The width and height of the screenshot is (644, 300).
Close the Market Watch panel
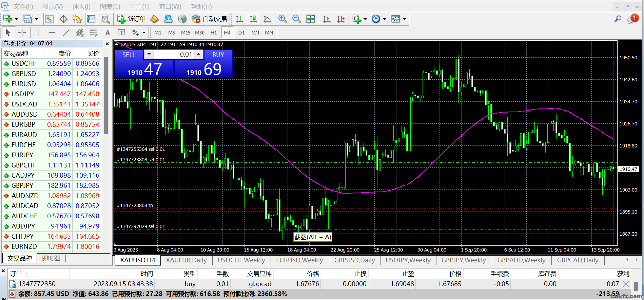coord(107,44)
